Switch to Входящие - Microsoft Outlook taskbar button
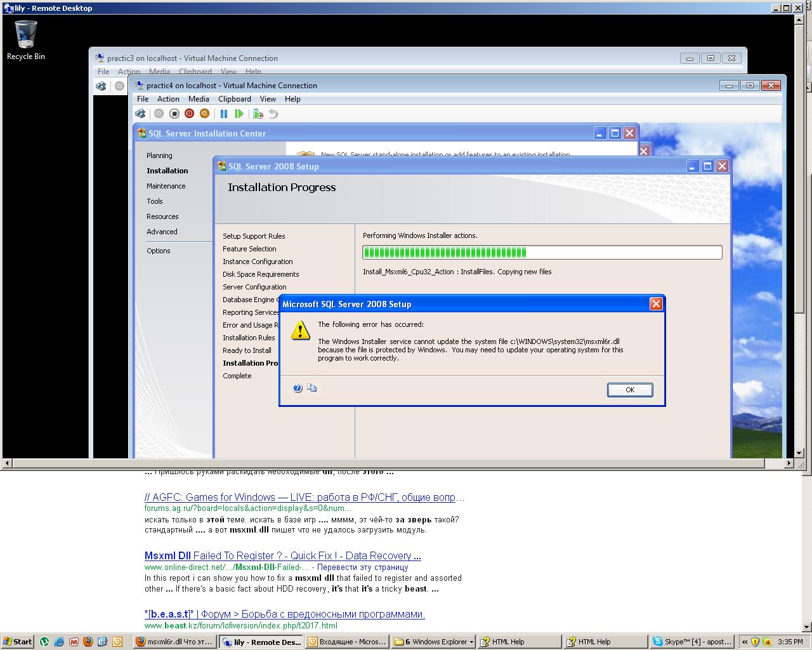Screen dimensions: 812x650 (347, 642)
